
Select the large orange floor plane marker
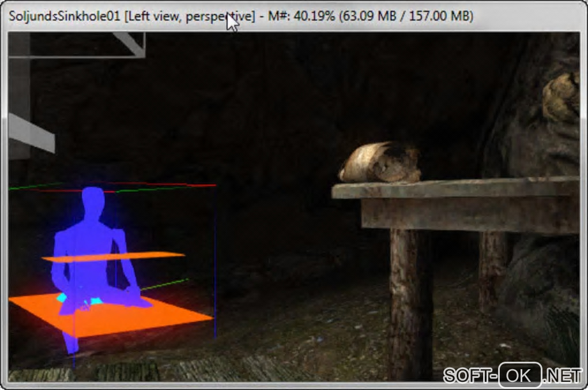(x=111, y=314)
